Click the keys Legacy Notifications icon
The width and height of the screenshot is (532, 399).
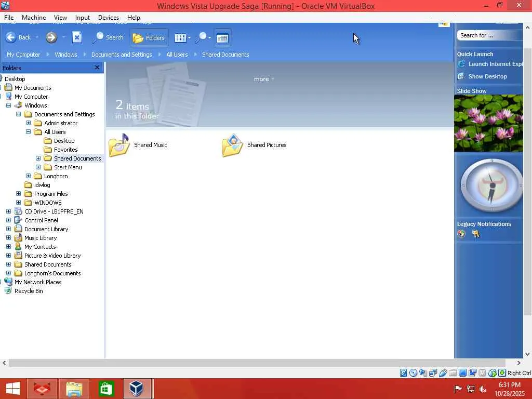(x=476, y=234)
